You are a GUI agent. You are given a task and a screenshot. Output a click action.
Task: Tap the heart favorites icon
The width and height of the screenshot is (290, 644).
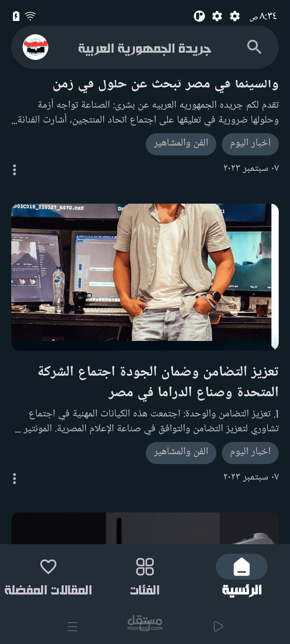coord(48,567)
